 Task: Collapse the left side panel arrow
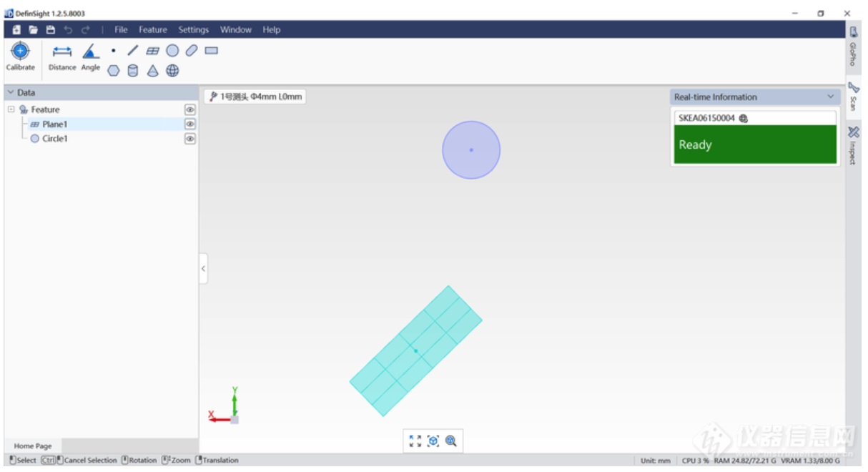click(x=203, y=268)
